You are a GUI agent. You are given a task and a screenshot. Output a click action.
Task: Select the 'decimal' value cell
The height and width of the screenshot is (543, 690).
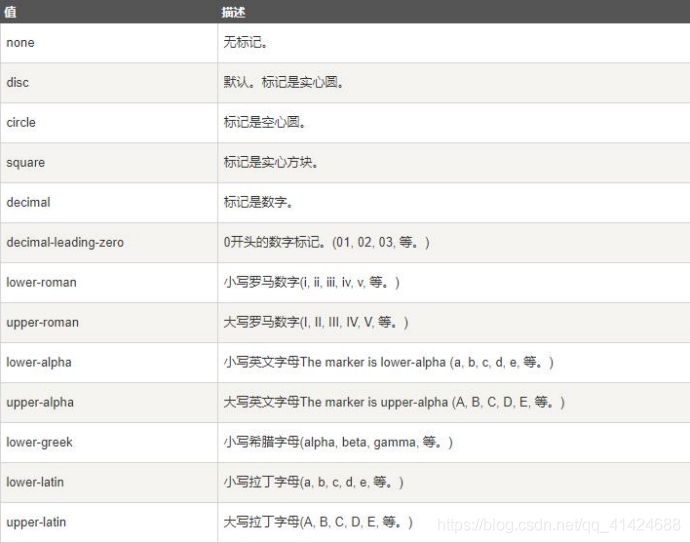tap(109, 202)
